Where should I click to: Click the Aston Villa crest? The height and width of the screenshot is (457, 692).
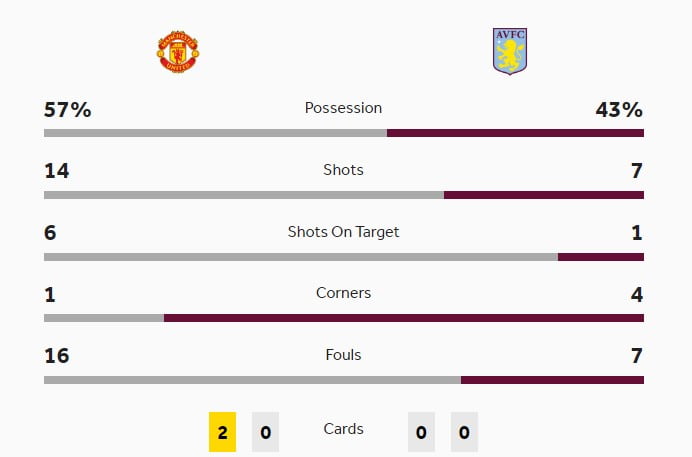509,51
